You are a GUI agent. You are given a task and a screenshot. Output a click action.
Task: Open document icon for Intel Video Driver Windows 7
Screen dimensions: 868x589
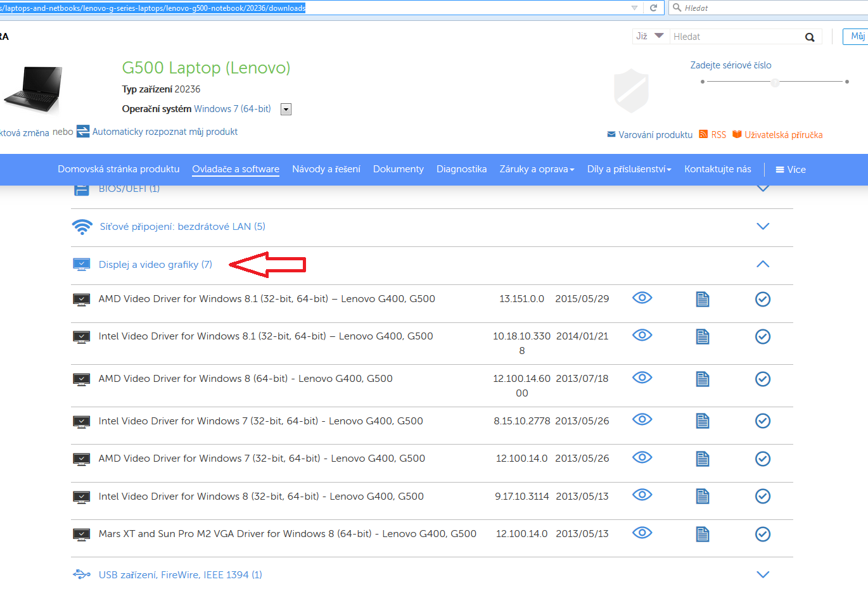(x=703, y=421)
